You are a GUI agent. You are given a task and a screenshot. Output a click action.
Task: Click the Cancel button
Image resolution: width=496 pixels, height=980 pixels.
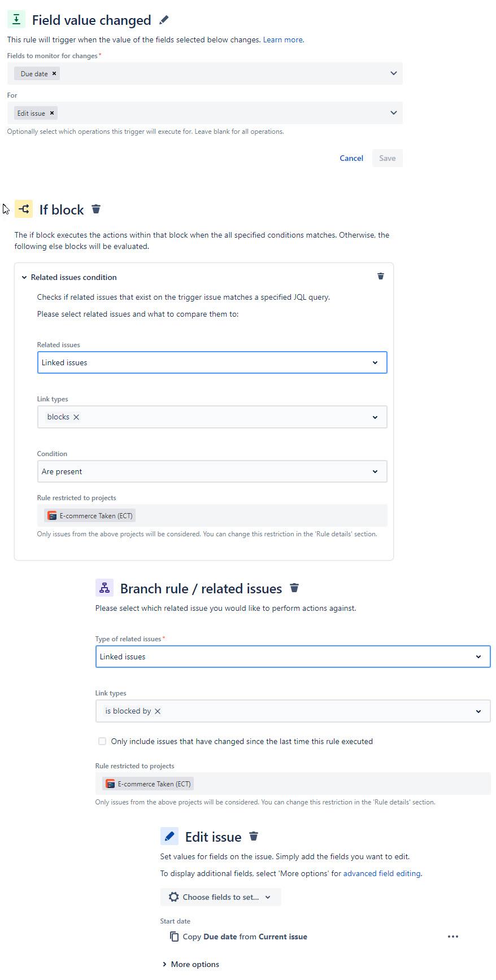(x=351, y=158)
